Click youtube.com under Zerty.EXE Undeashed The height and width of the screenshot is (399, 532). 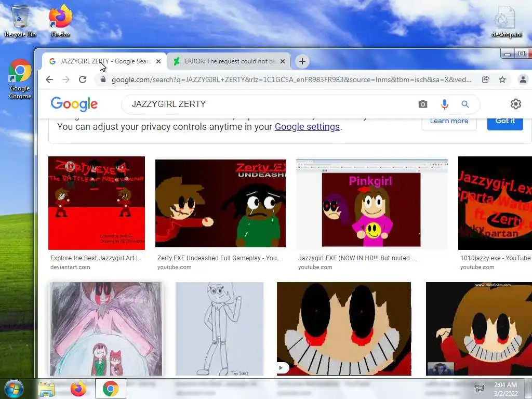click(x=175, y=268)
